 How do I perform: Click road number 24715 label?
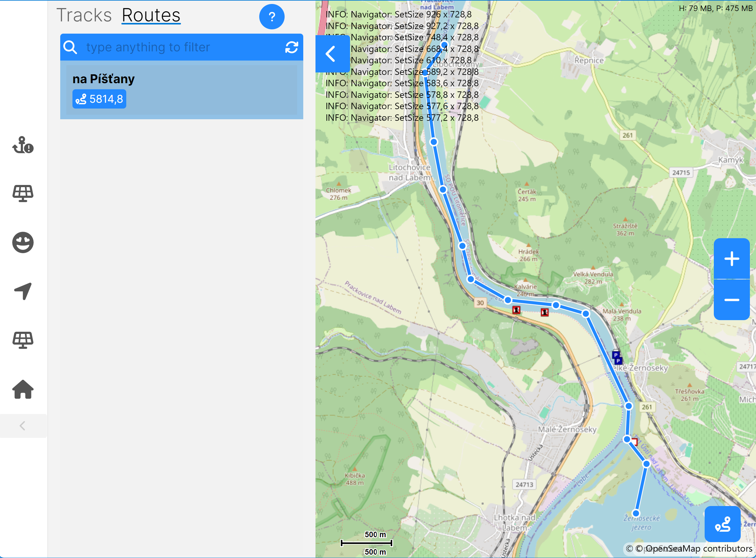coord(681,173)
